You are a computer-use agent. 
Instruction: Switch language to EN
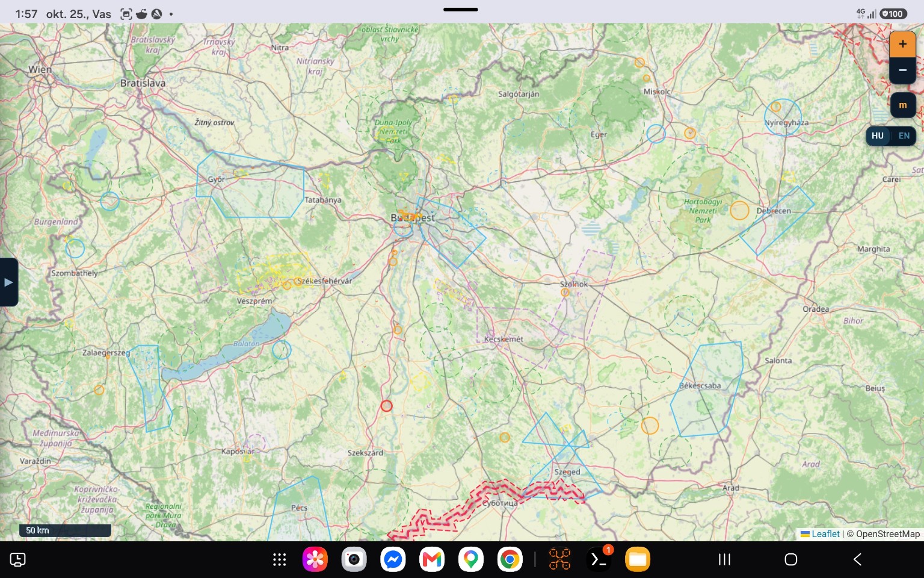click(904, 136)
